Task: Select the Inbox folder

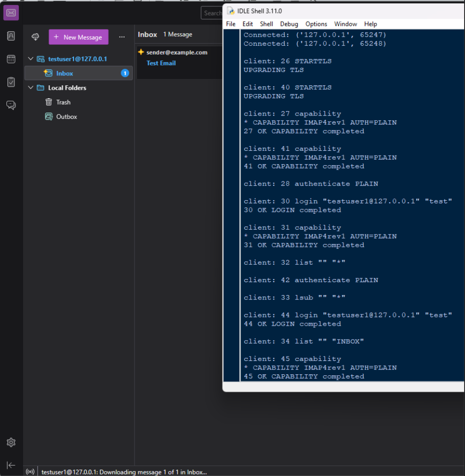Action: click(x=78, y=73)
